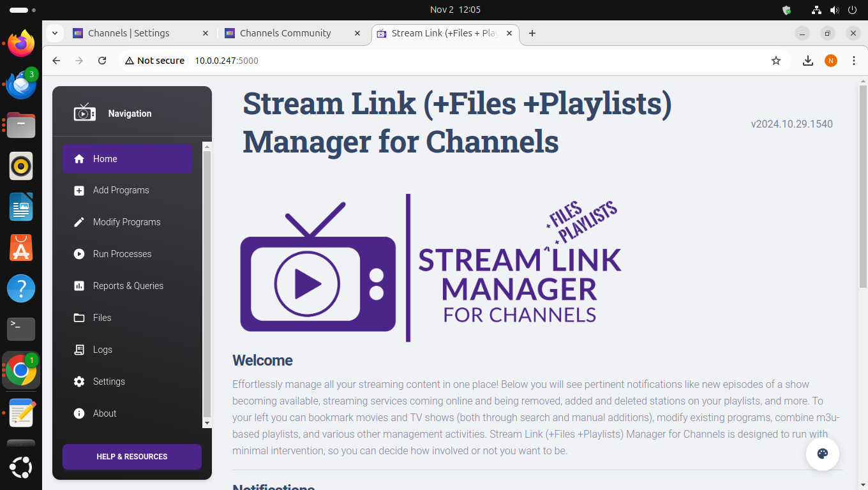The image size is (868, 490).
Task: Open the color palette theme button
Action: click(x=822, y=454)
